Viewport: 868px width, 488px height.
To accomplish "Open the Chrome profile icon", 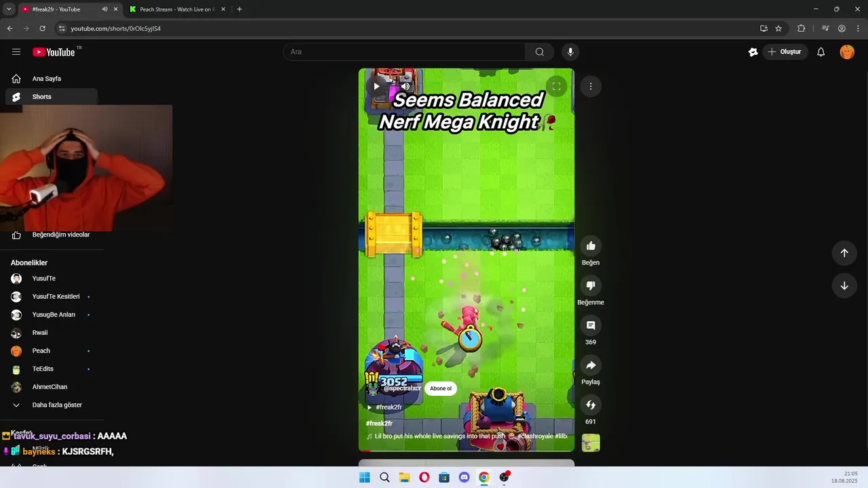I will pos(842,28).
